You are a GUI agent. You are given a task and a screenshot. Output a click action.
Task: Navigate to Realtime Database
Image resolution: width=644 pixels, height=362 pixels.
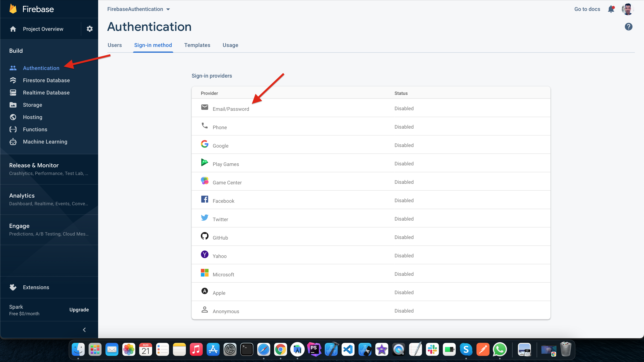(46, 92)
